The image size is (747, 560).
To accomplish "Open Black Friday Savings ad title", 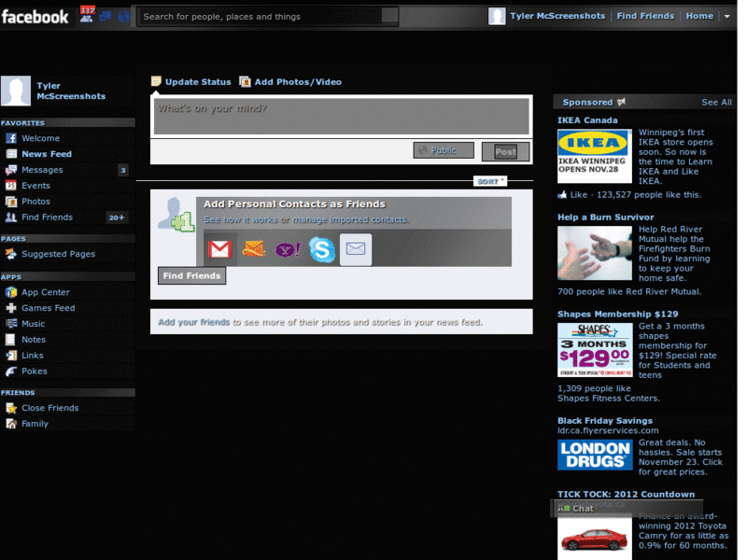I will (x=605, y=421).
